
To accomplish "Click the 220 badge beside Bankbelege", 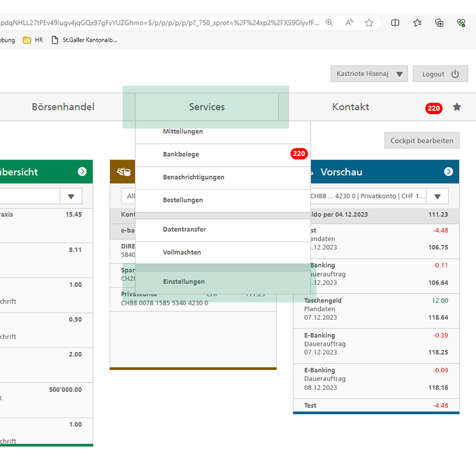I will coord(299,154).
